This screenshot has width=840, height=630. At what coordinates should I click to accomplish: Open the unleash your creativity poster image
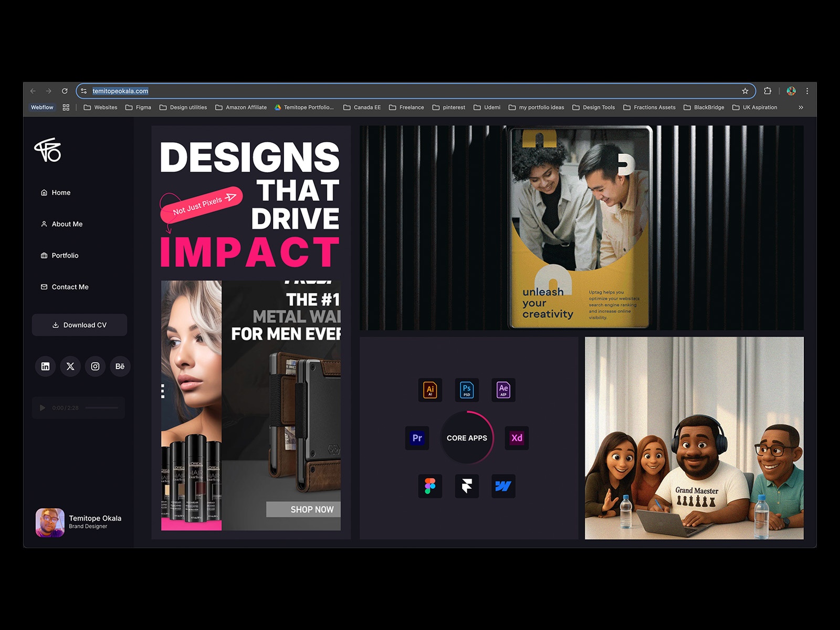tap(581, 228)
